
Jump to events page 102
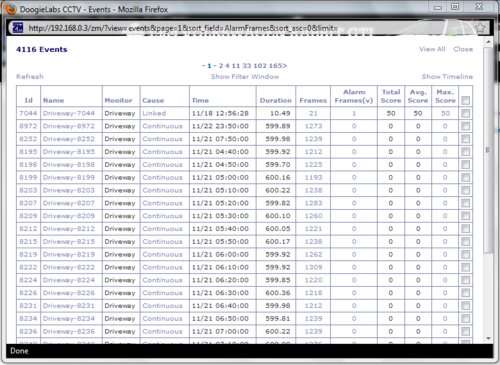click(260, 66)
